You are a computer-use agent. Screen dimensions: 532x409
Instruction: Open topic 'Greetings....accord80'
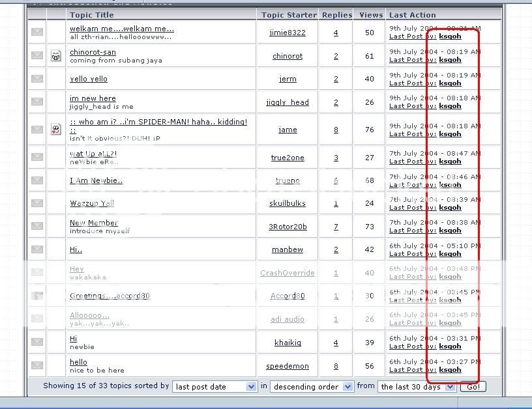(110, 296)
